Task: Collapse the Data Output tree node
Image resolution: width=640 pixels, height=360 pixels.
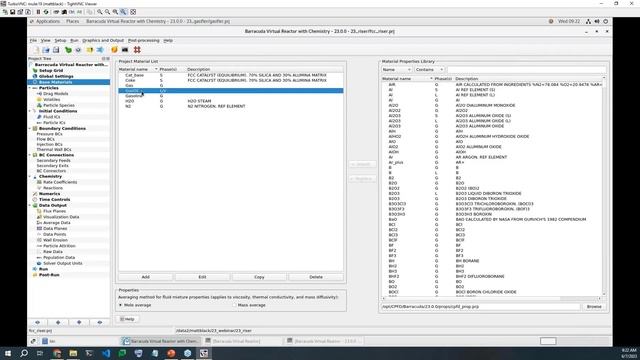Action: (30, 205)
